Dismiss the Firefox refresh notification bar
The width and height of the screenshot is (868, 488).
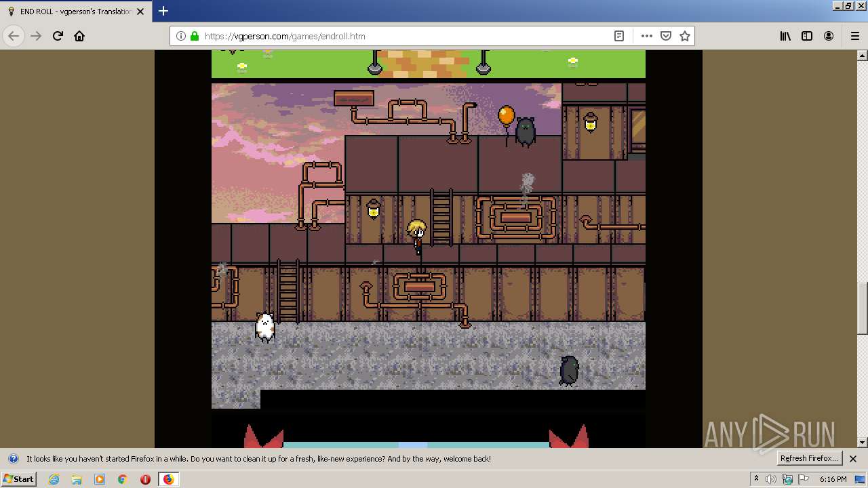(853, 459)
